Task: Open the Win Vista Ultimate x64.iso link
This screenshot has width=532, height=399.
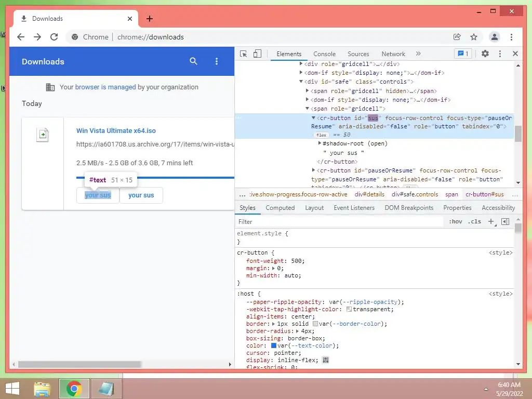Action: 116,130
